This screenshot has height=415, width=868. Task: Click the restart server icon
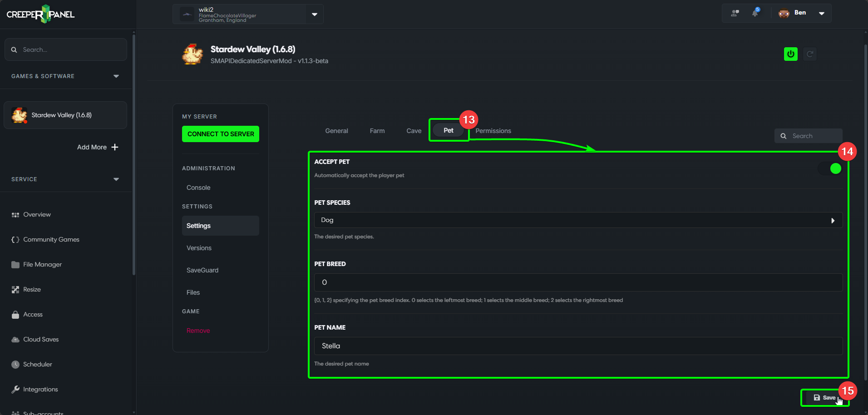tap(810, 54)
